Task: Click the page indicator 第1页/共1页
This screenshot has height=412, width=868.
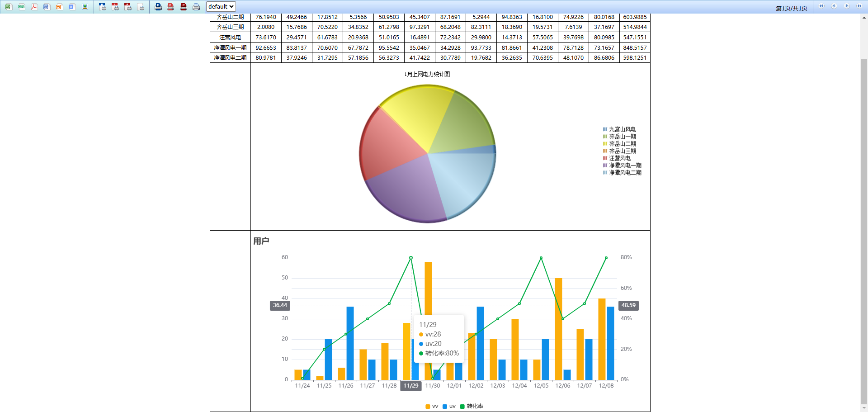Action: pos(792,9)
